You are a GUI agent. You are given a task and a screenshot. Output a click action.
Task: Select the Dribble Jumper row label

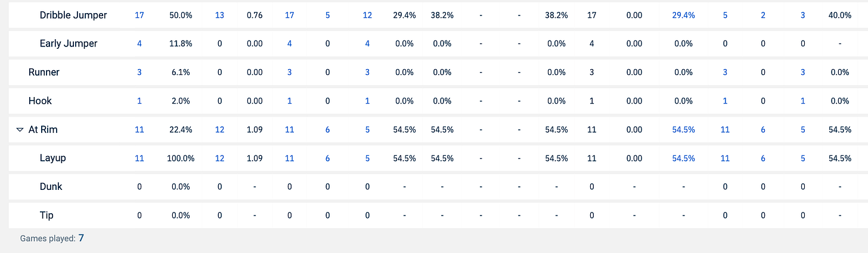[73, 15]
